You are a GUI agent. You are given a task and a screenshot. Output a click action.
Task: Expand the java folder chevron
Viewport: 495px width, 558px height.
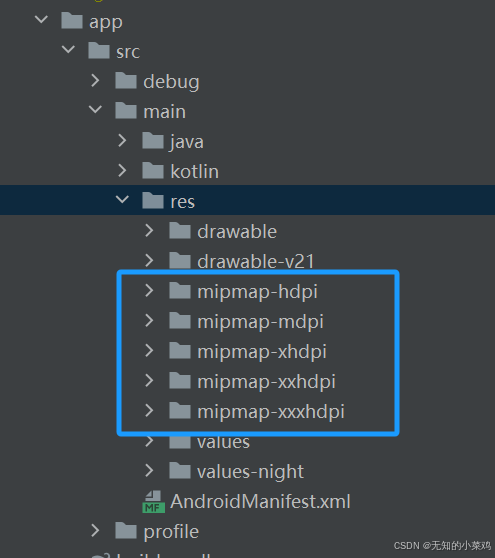pos(122,141)
